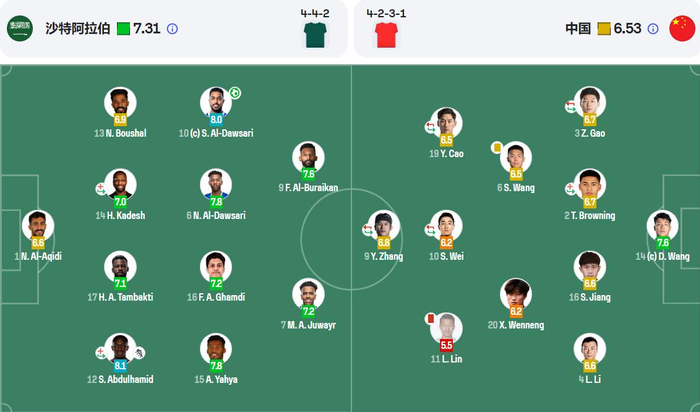Click H. Kadesh's substitution icon

tap(100, 188)
